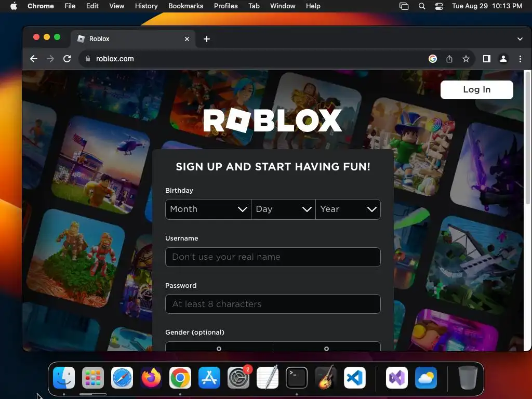Open the Edit menu

coord(92,6)
